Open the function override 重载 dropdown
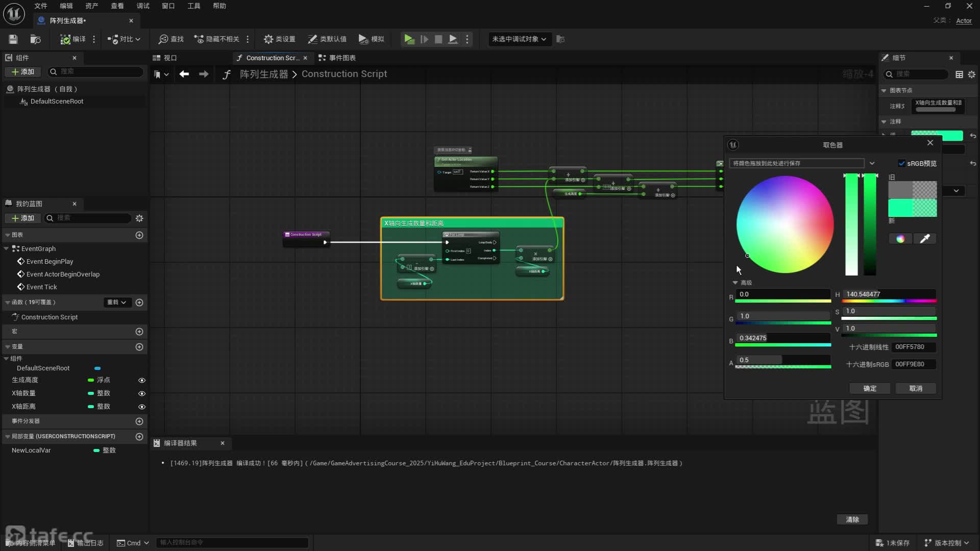 tap(116, 303)
